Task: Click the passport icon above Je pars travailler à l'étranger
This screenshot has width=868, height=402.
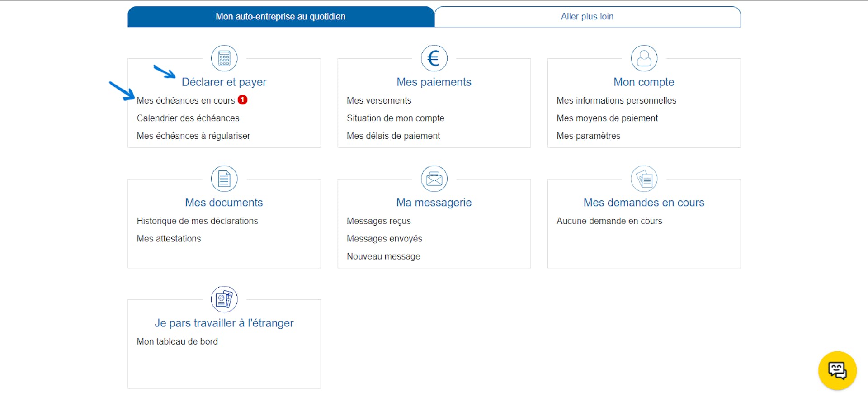Action: click(224, 299)
